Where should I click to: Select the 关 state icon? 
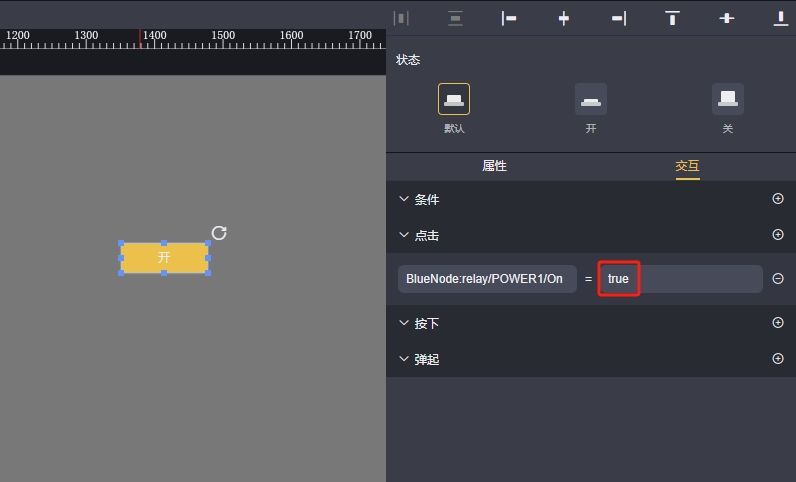(x=728, y=99)
